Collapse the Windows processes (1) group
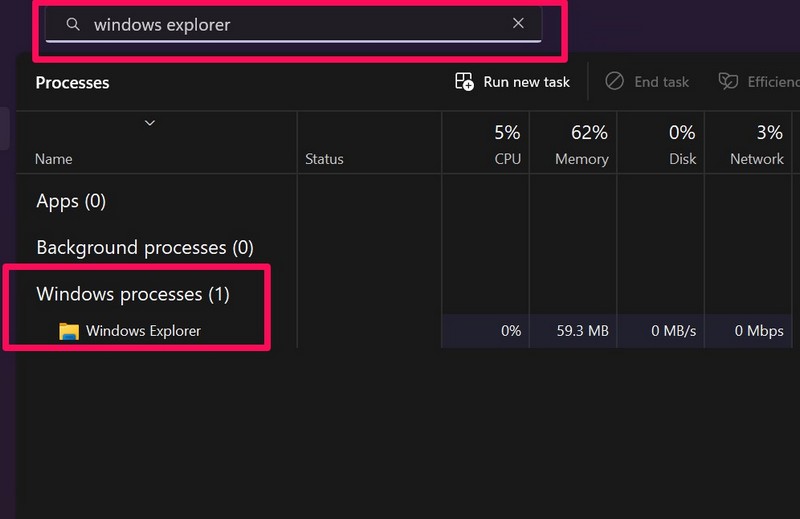The height and width of the screenshot is (519, 800). (133, 294)
